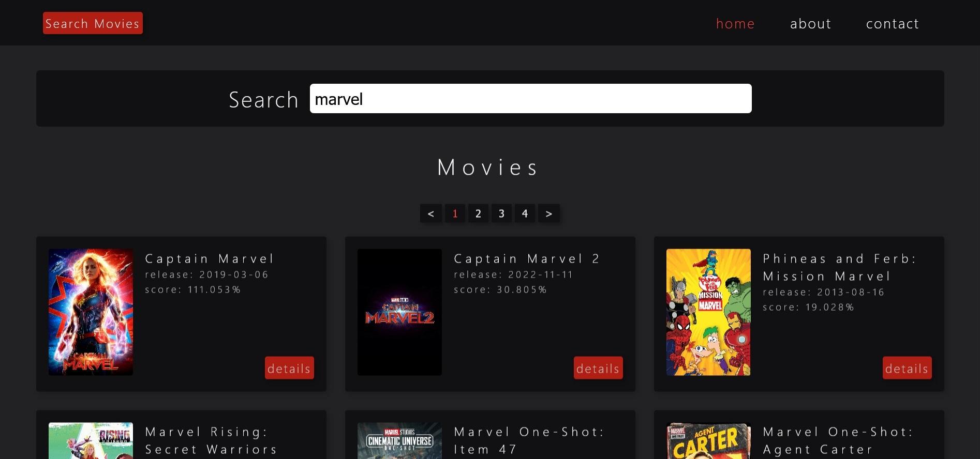The image size is (980, 459).
Task: Click the Captain Marvel 2 poster
Action: 399,312
